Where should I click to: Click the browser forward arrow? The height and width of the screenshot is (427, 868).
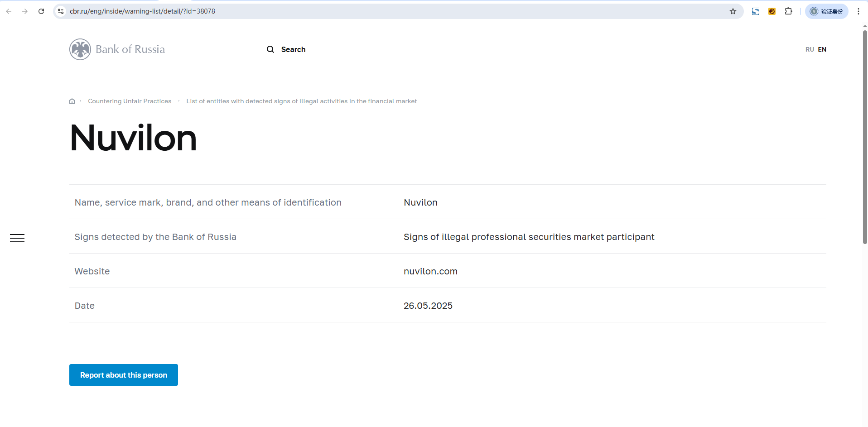coord(25,11)
